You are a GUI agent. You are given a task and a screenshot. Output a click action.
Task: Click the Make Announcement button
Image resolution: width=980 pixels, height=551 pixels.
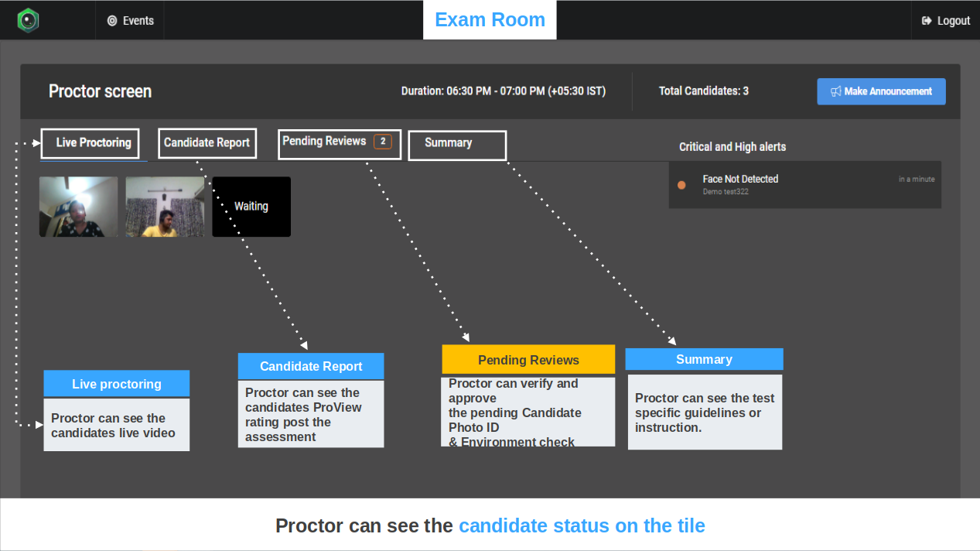[x=881, y=91]
